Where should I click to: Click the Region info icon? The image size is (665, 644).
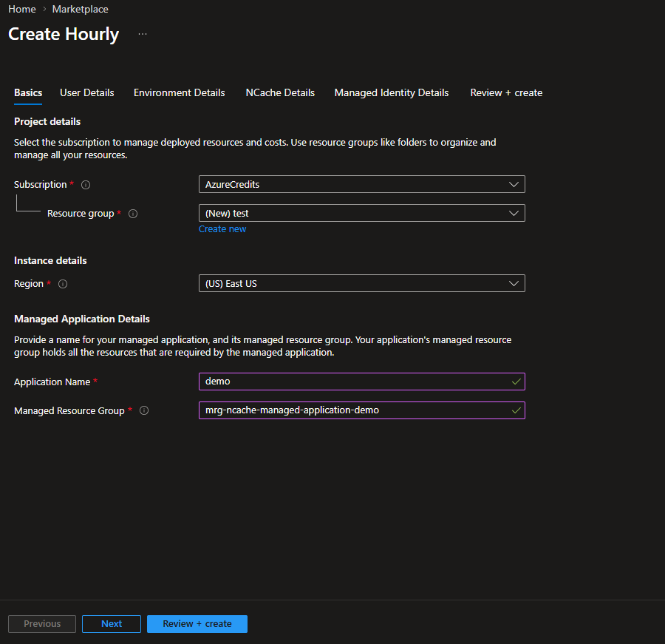tap(63, 284)
